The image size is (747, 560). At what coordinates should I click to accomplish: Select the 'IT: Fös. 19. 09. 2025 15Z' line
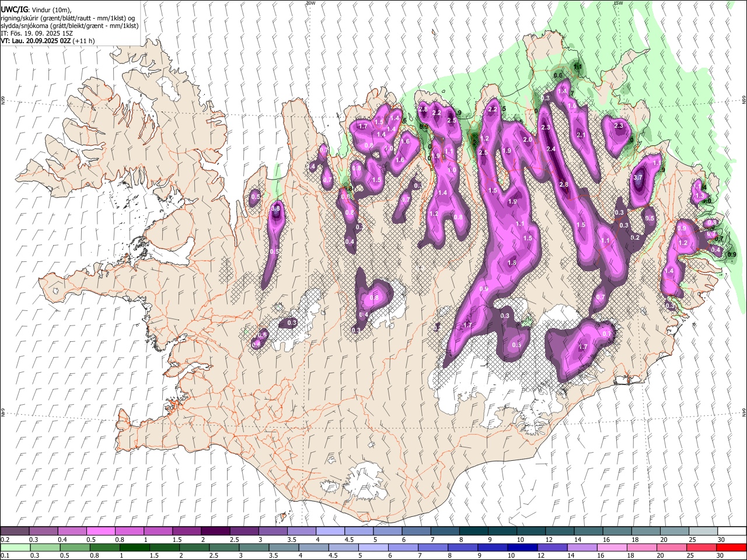point(37,33)
